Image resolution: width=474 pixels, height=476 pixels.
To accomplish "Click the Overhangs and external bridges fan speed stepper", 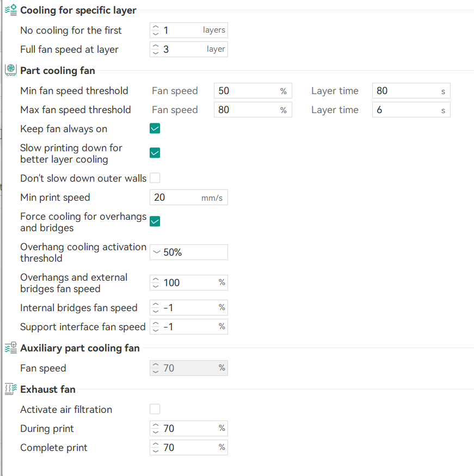I will point(156,283).
